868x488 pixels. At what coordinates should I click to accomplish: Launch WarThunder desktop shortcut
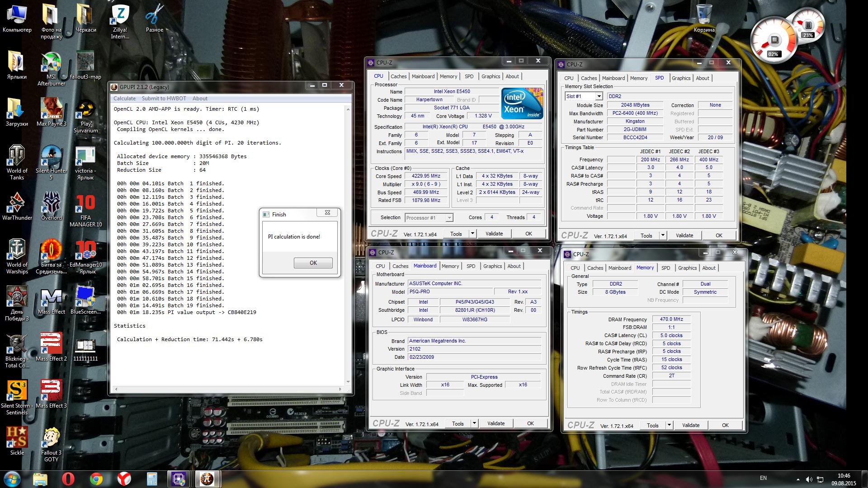[17, 206]
